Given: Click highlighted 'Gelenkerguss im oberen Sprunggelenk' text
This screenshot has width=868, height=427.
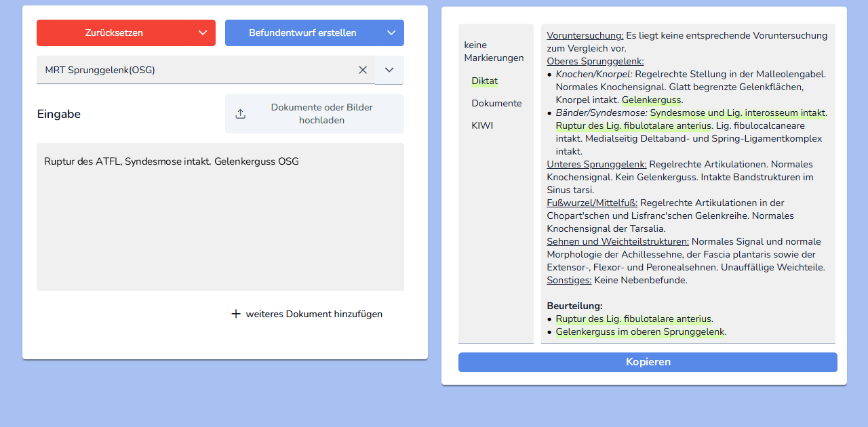Looking at the screenshot, I should click(640, 332).
